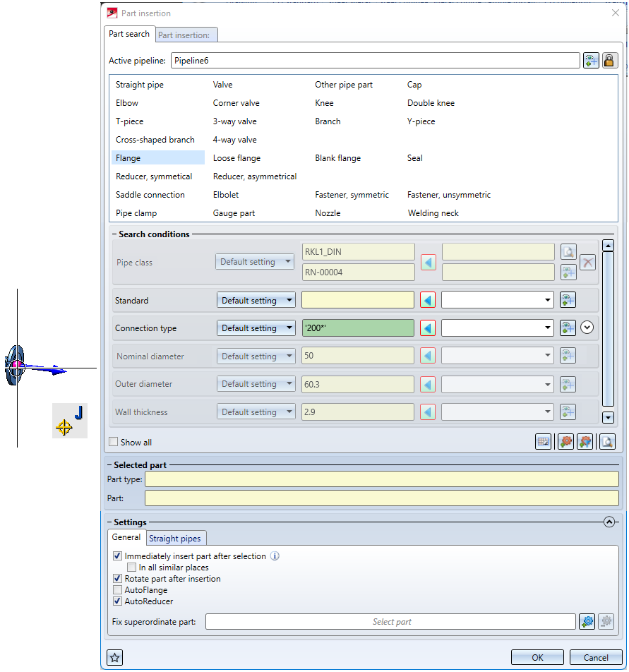Open the Connection type Default setting dropdown

coord(256,328)
